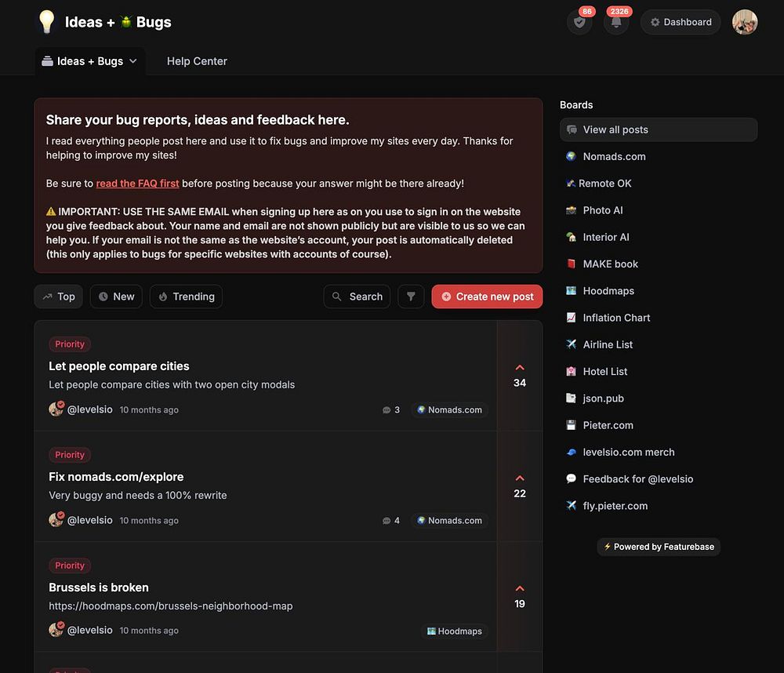The width and height of the screenshot is (784, 673).
Task: Sort posts by Trending
Action: click(x=186, y=296)
